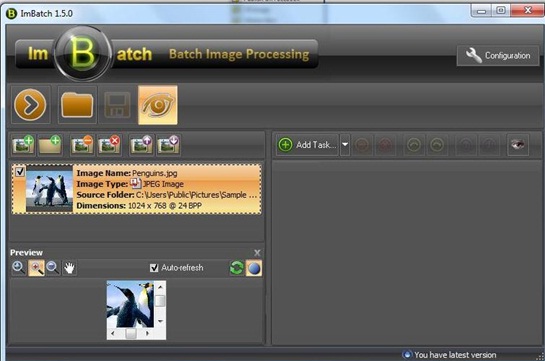Open the Configuration settings
The width and height of the screenshot is (545, 361).
498,56
